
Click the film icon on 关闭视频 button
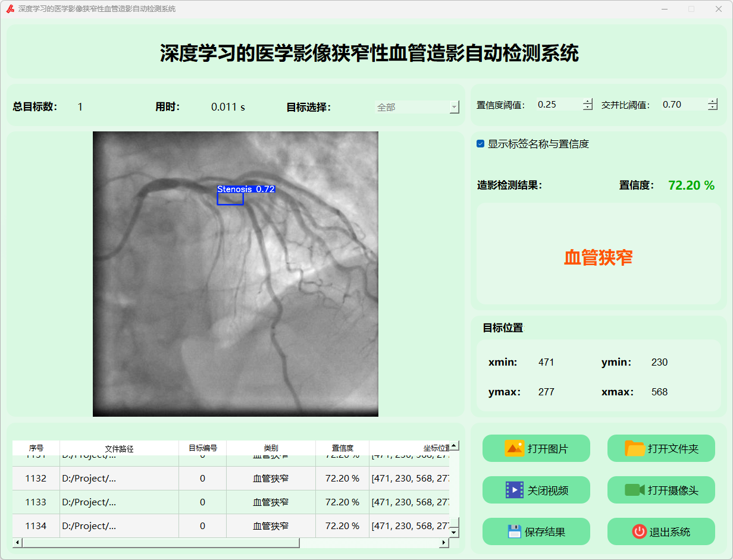pyautogui.click(x=514, y=490)
